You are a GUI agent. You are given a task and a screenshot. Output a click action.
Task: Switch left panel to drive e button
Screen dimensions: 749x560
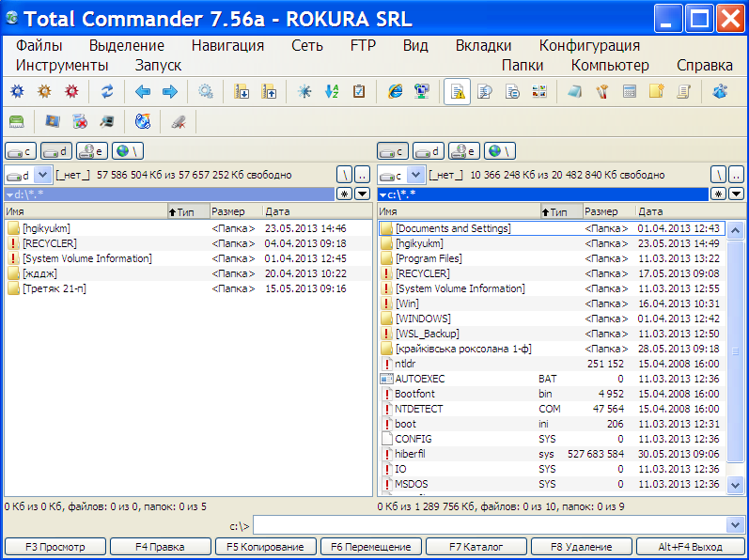tap(92, 151)
